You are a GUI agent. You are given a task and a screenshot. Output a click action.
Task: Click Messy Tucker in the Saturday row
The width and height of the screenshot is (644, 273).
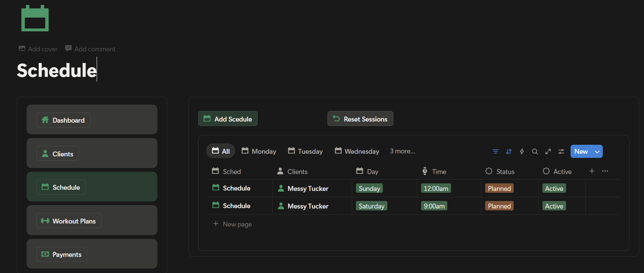click(308, 206)
